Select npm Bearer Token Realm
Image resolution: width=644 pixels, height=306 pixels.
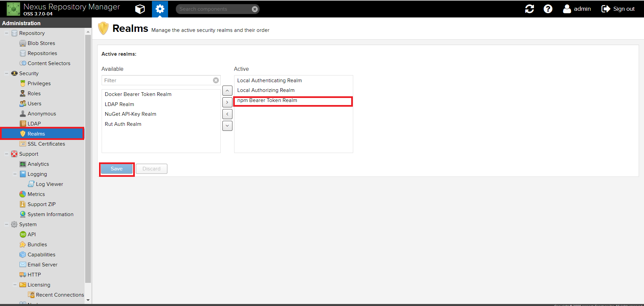[293, 100]
